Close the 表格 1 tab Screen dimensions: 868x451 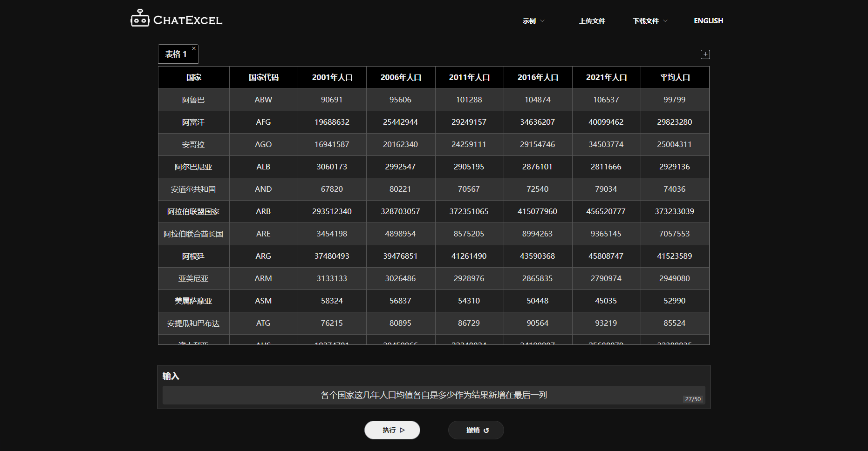[194, 48]
